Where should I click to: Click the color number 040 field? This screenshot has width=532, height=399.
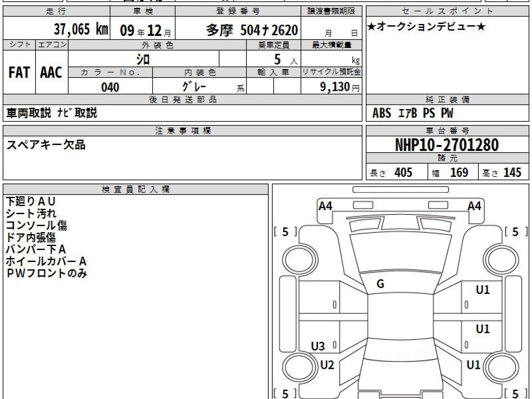110,87
